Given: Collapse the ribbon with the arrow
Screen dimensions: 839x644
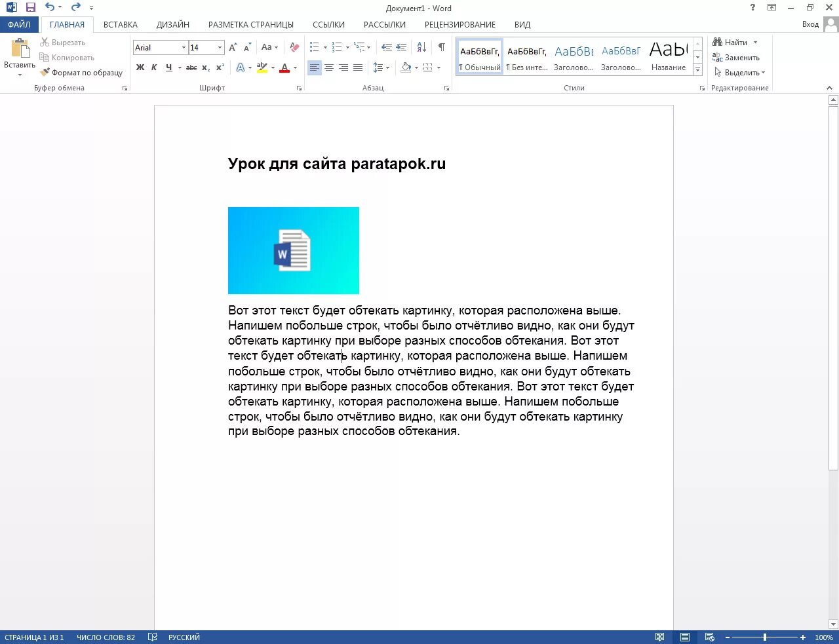Looking at the screenshot, I should pyautogui.click(x=829, y=87).
